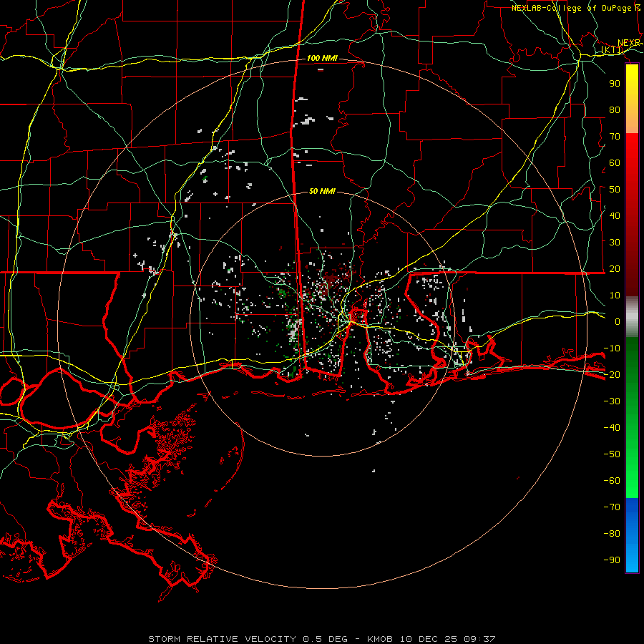Click the 60 value on the velocity legend
The height and width of the screenshot is (644, 644).
tap(615, 163)
